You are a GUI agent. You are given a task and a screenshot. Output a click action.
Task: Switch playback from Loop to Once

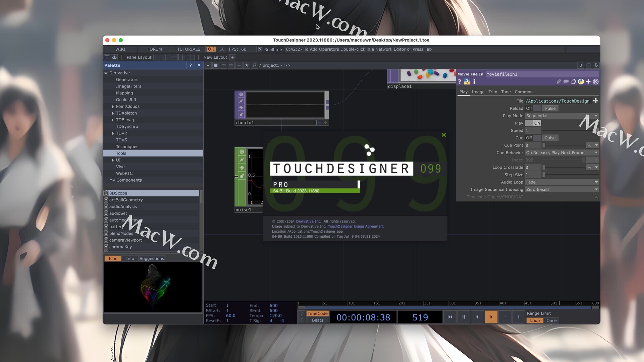(552, 320)
